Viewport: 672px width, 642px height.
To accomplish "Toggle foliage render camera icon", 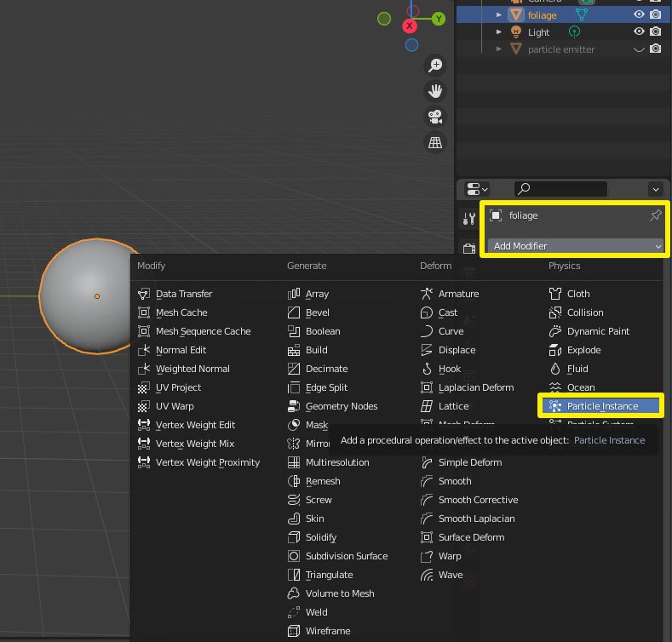I will (655, 14).
